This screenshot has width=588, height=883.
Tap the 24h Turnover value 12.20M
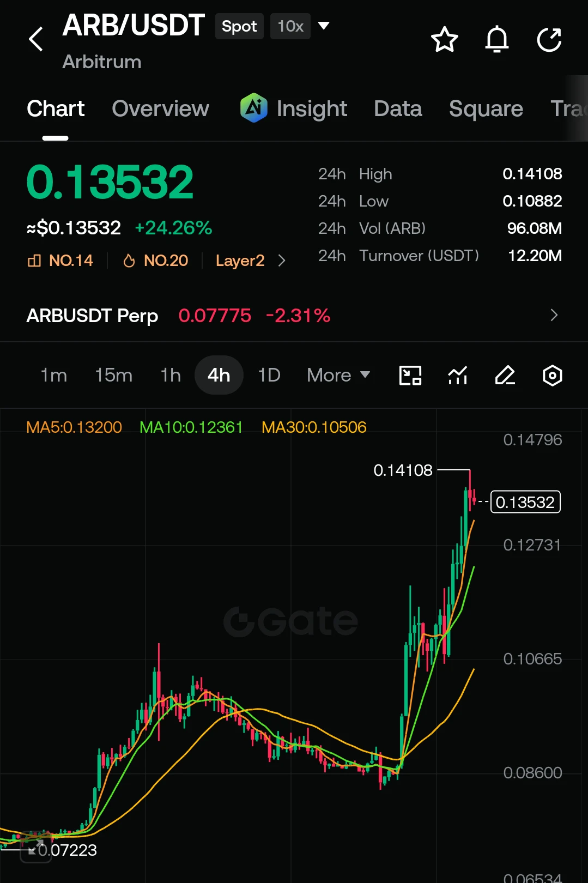(x=535, y=256)
